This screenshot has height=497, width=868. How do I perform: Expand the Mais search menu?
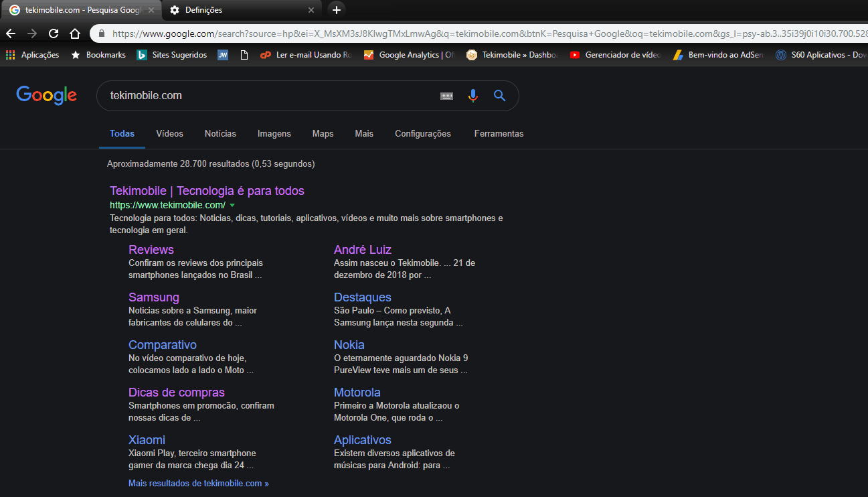(364, 134)
